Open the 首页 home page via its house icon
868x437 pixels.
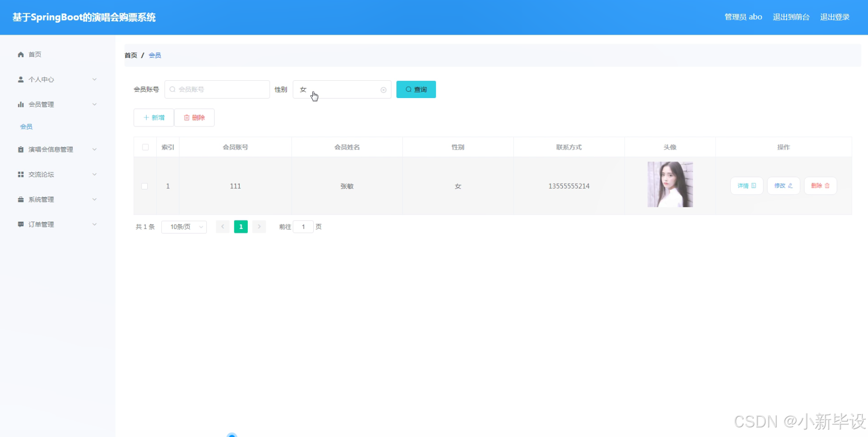(20, 54)
